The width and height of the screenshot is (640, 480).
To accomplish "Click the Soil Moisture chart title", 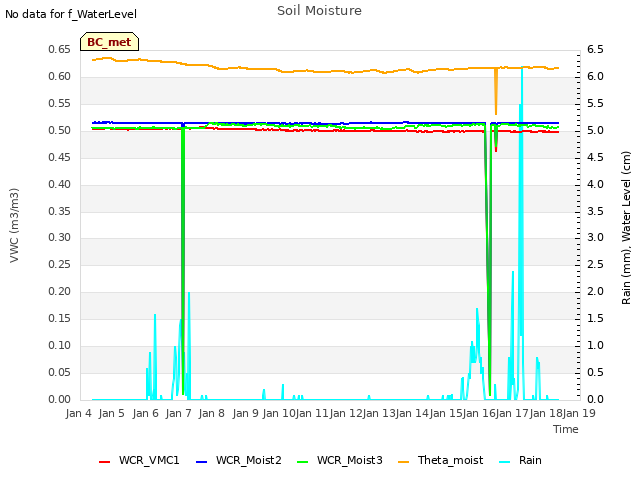I will 319,11.
